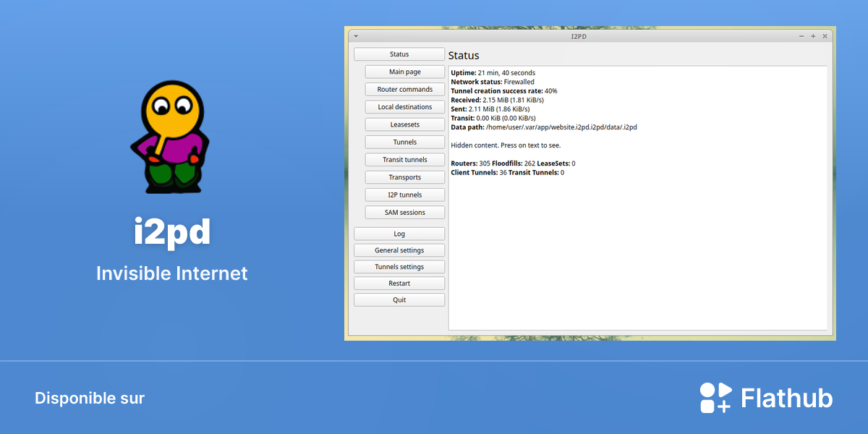
Task: Open Router commands
Action: 405,90
